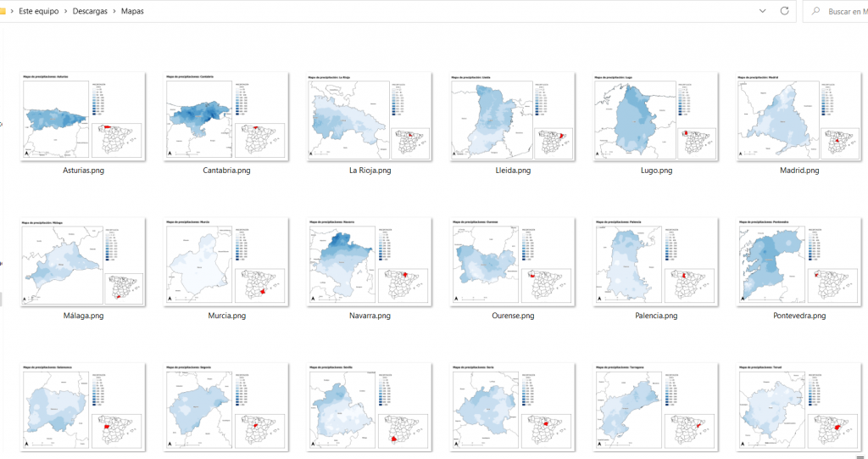This screenshot has height=459, width=868.
Task: Expand the chevron after Descargas
Action: [114, 12]
